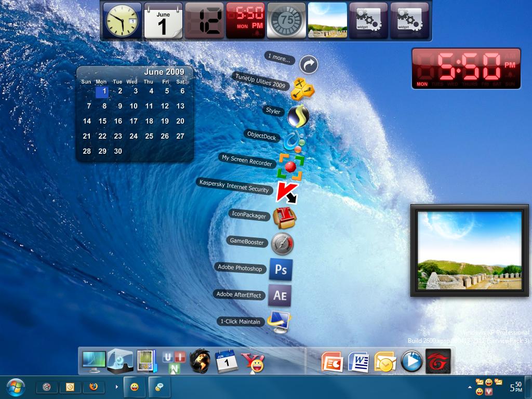The image size is (532, 399).
Task: Select date 10 in the calendar
Action: click(134, 106)
